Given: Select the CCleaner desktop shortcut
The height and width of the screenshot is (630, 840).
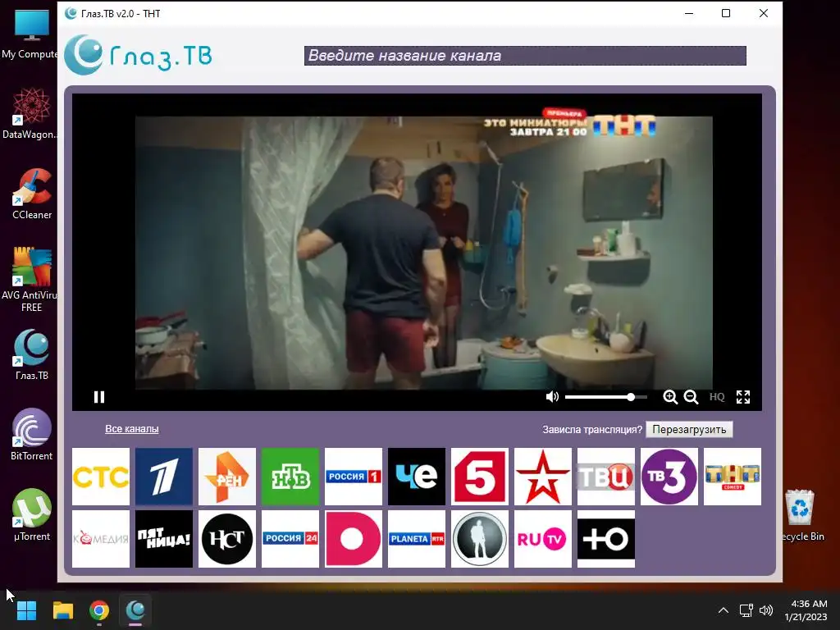Looking at the screenshot, I should (x=32, y=194).
